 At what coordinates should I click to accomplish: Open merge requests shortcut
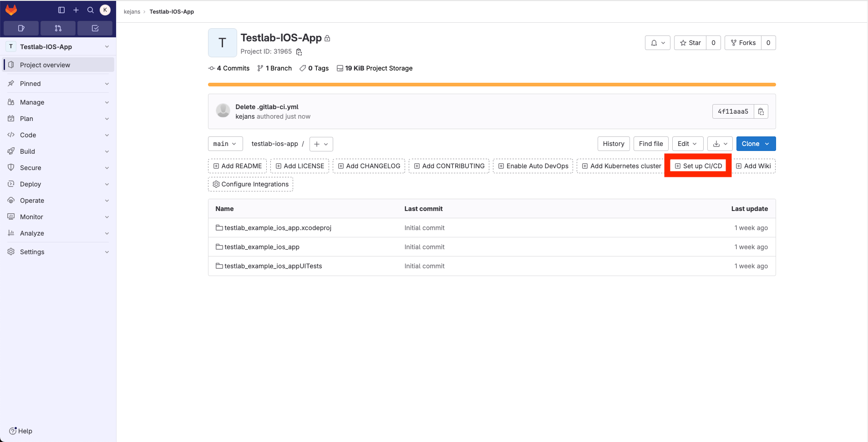[58, 28]
